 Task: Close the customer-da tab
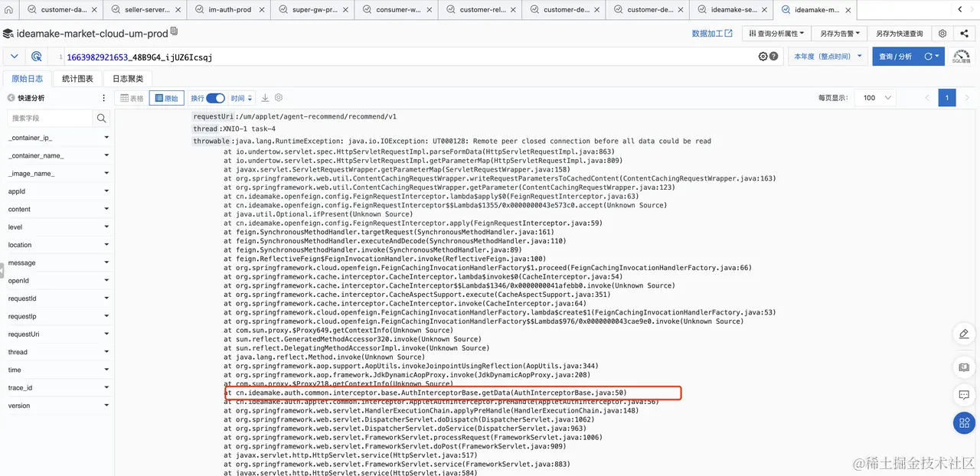(94, 10)
